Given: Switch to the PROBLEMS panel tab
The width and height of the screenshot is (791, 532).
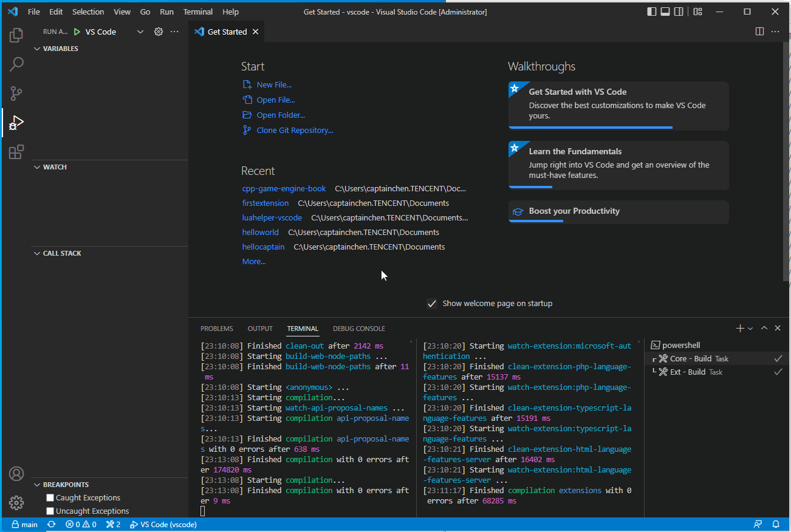Looking at the screenshot, I should point(217,329).
